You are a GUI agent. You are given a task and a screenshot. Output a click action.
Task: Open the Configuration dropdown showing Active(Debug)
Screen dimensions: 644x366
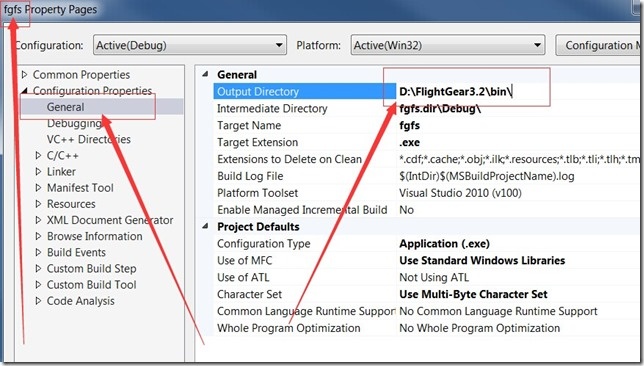(x=190, y=45)
